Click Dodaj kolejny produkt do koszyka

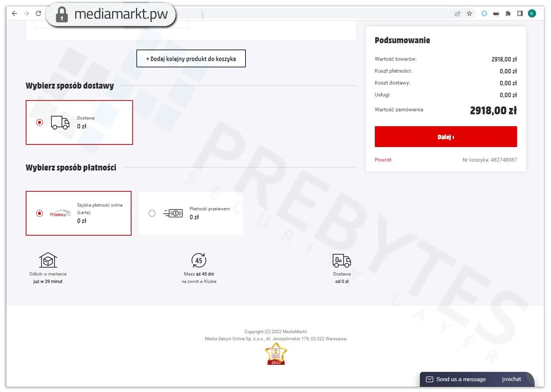click(x=191, y=59)
